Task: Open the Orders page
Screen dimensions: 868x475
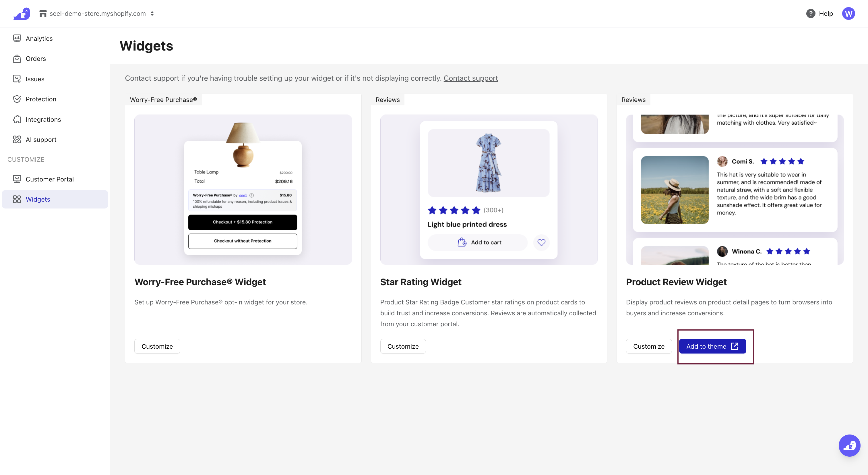Action: pyautogui.click(x=36, y=59)
